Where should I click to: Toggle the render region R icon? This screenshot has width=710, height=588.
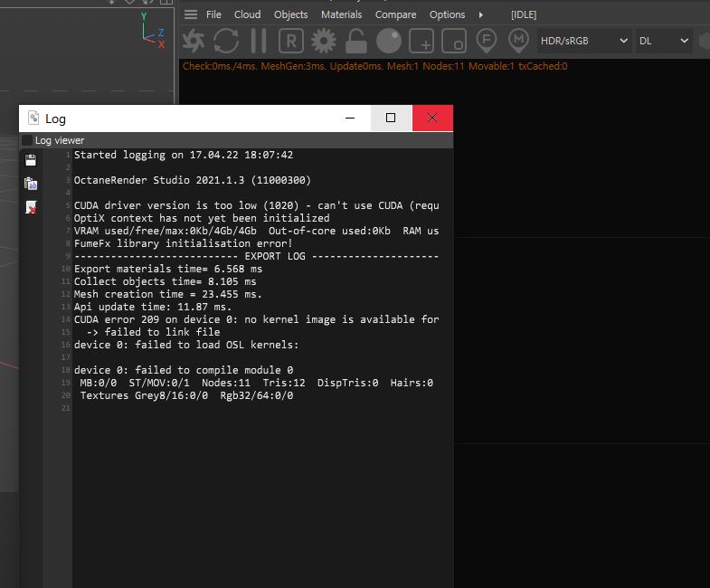(x=291, y=42)
